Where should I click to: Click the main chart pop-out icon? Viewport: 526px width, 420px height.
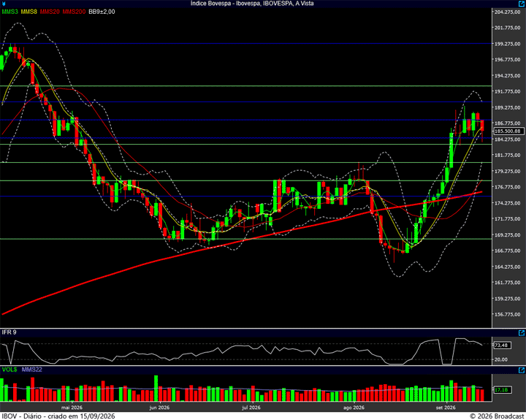(522, 4)
